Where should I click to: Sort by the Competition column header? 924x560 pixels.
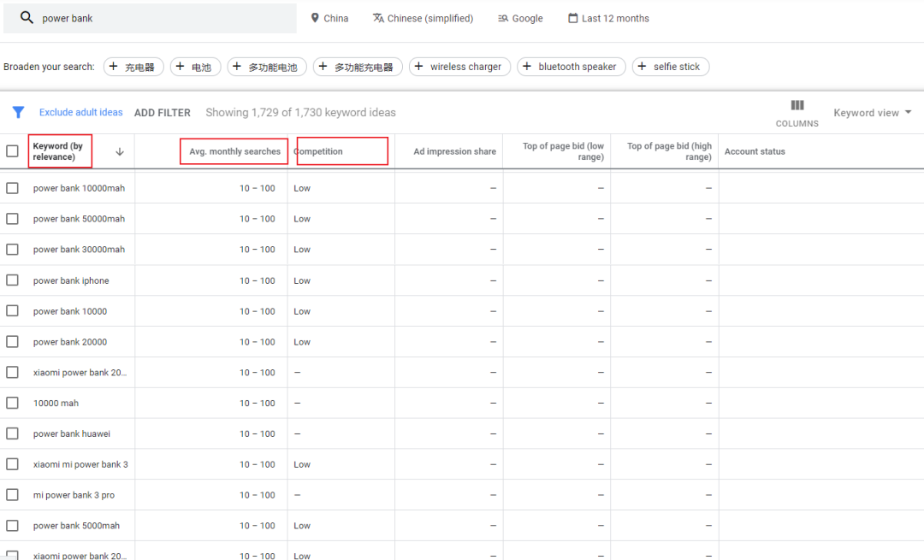[x=318, y=151]
